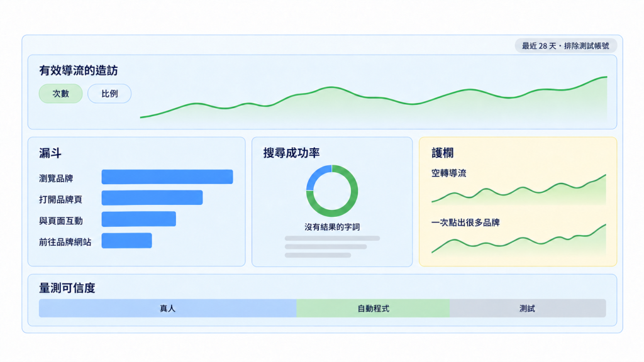Select the 次數 toggle pill
Screen dimensions: 644x362
click(61, 94)
